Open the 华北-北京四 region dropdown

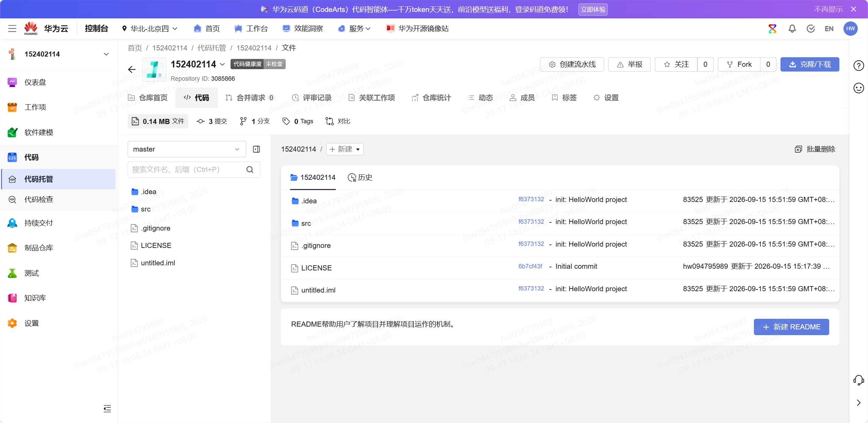click(149, 29)
